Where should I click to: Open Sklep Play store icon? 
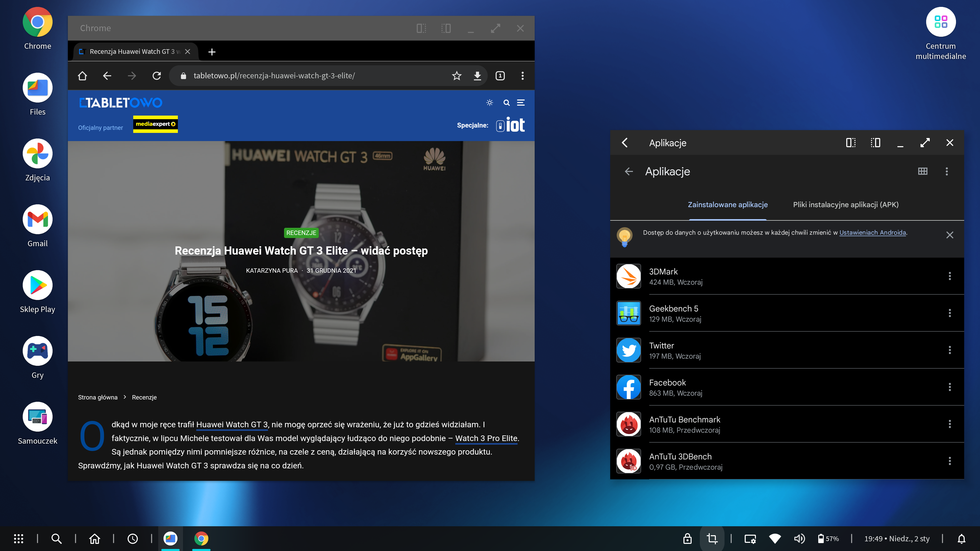37,285
